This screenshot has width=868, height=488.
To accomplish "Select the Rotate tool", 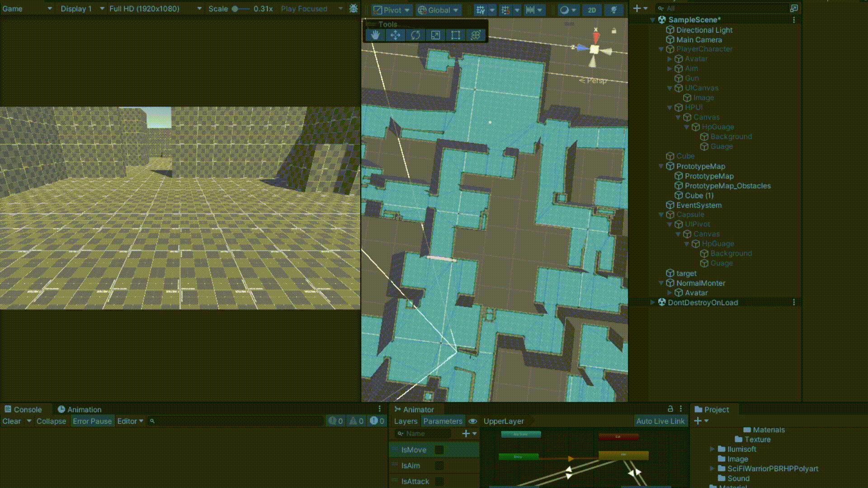I will (x=415, y=35).
